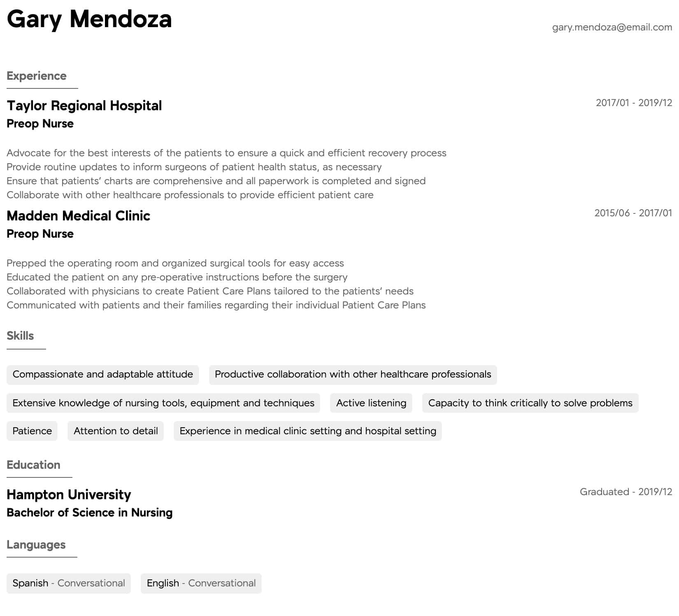
Task: Click the Gary Mendoza name heading
Action: coord(89,19)
